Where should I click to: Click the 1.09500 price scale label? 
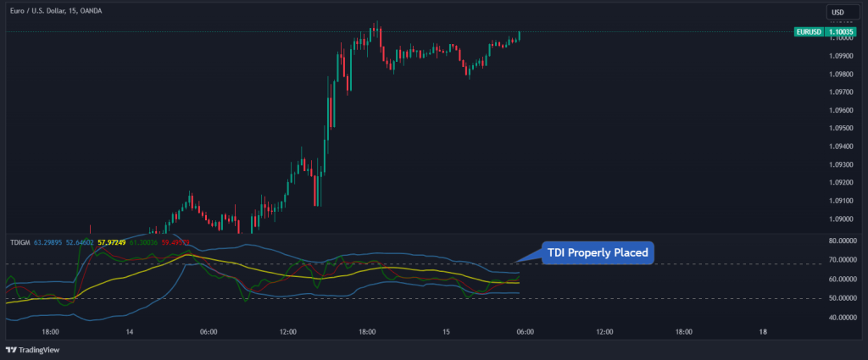coord(841,128)
